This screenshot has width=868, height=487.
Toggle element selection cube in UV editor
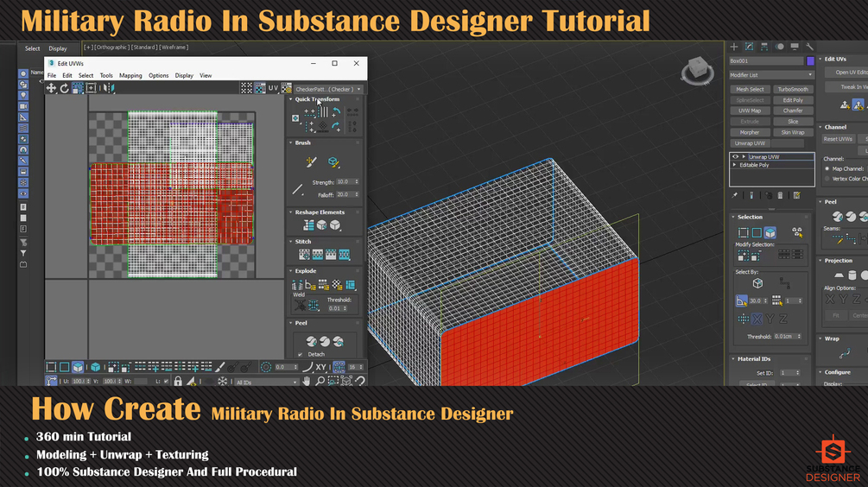(96, 367)
